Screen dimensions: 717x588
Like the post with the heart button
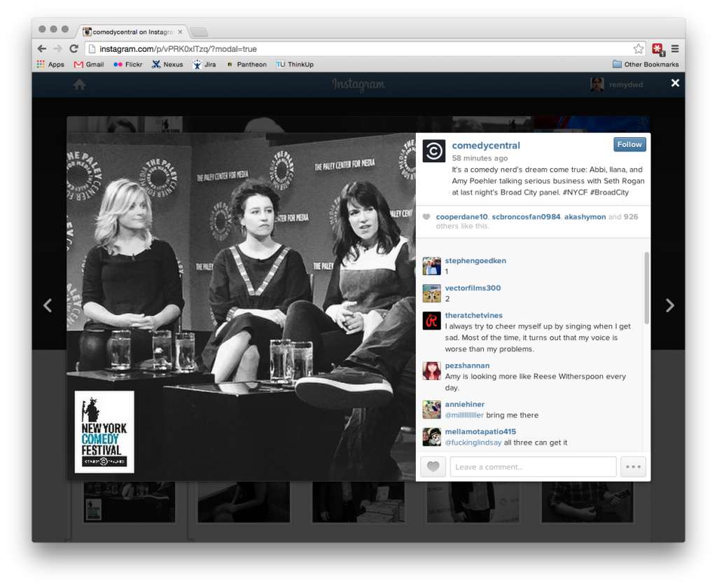coord(433,467)
